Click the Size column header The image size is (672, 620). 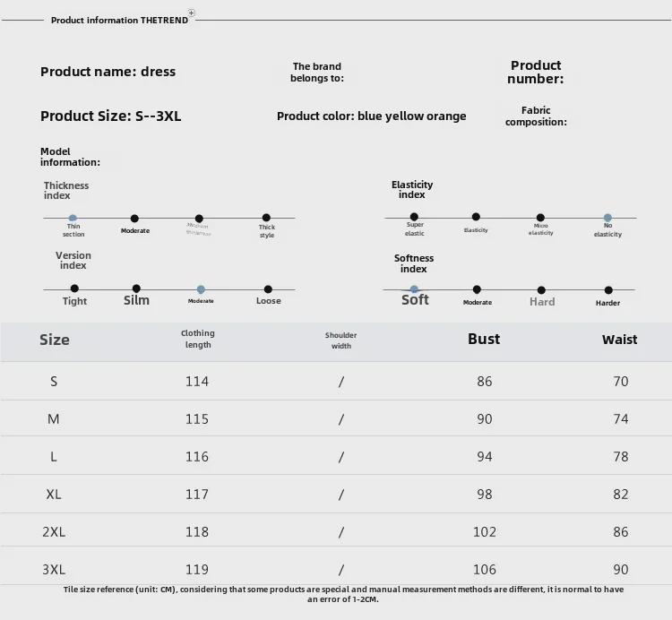pos(54,340)
